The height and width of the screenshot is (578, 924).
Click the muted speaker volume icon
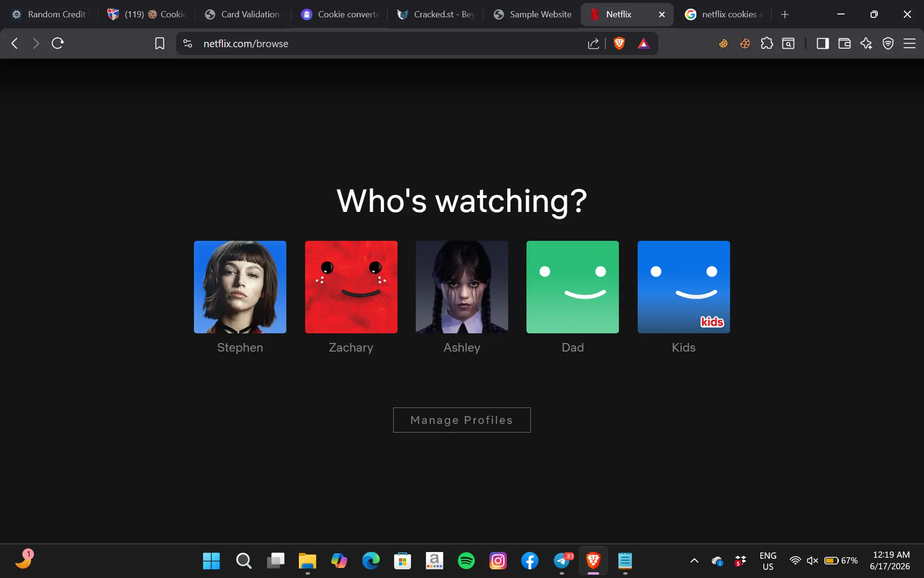[812, 561]
